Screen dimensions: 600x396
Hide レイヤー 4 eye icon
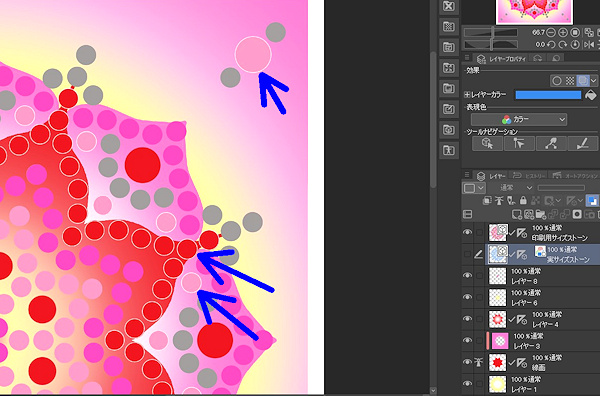pyautogui.click(x=467, y=319)
